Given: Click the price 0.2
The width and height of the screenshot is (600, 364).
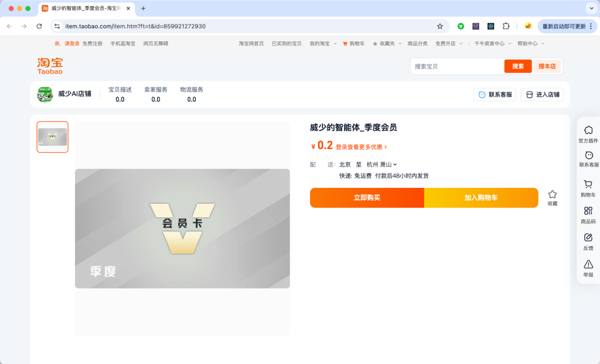Looking at the screenshot, I should (x=325, y=145).
